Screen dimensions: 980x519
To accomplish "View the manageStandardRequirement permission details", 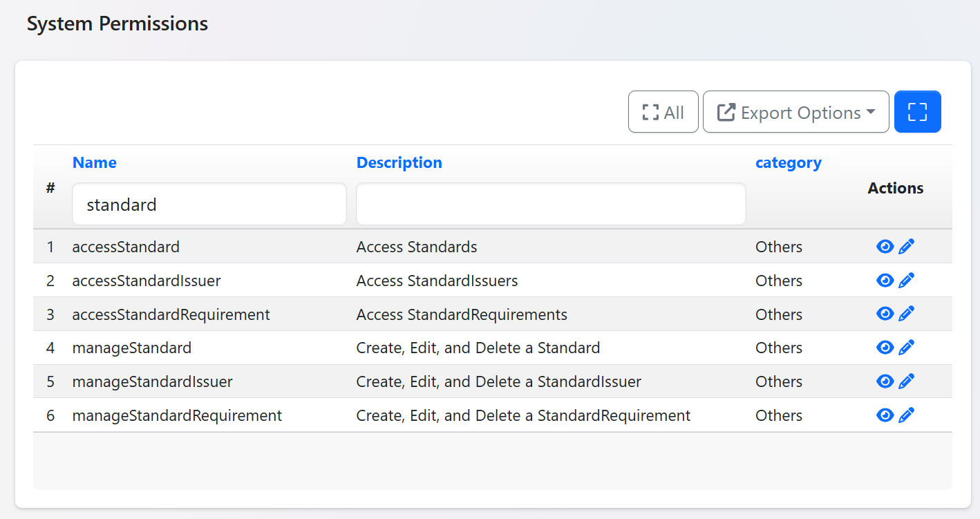I will (x=885, y=415).
